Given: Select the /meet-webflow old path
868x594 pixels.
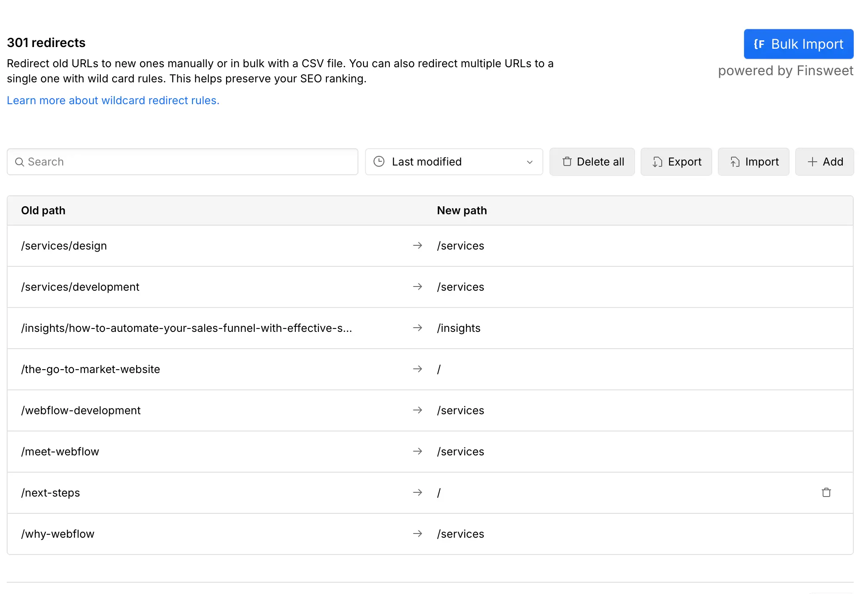Looking at the screenshot, I should (60, 452).
